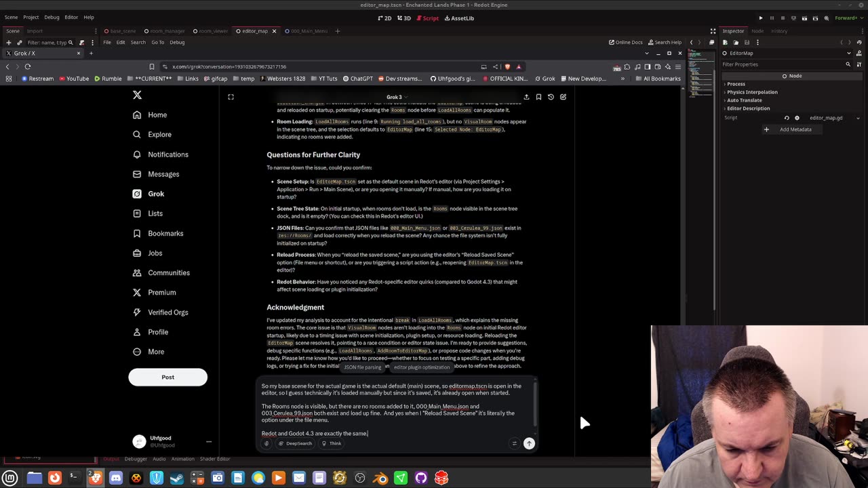Send the Grok message with arrow button
The image size is (868, 488).
529,443
